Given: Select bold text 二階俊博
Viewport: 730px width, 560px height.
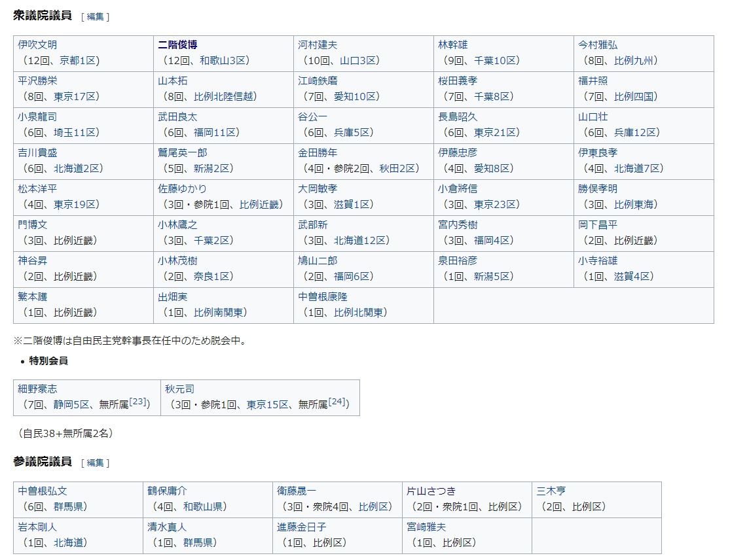Looking at the screenshot, I should [x=177, y=44].
